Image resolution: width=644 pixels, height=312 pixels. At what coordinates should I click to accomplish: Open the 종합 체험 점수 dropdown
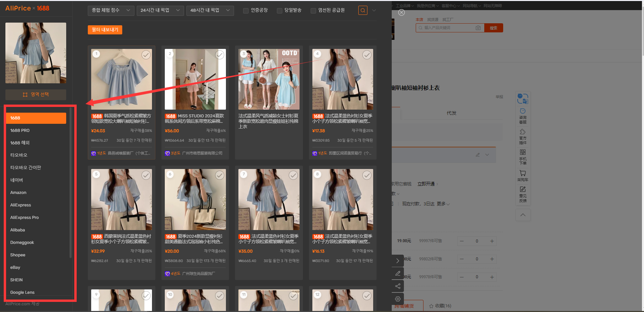click(x=111, y=10)
